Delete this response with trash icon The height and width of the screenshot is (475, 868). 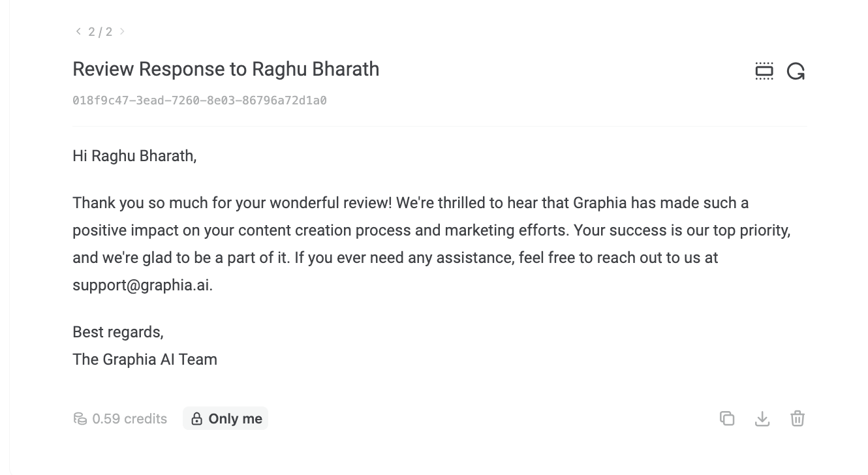pos(798,418)
